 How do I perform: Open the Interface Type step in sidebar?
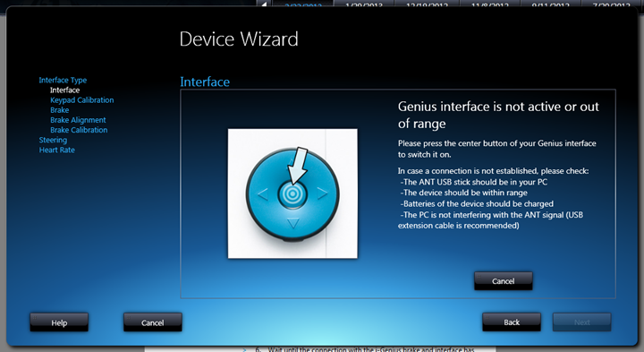click(63, 81)
